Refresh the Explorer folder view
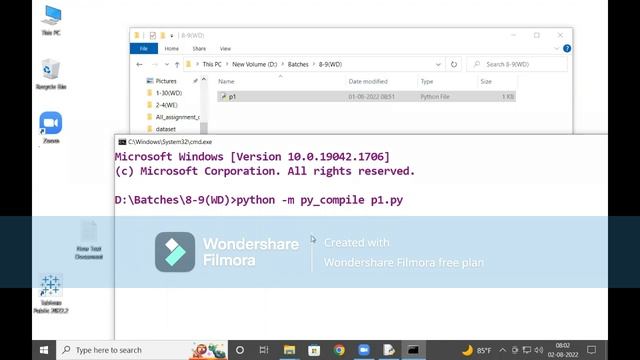Screen dimensions: 640x360 [x=454, y=64]
